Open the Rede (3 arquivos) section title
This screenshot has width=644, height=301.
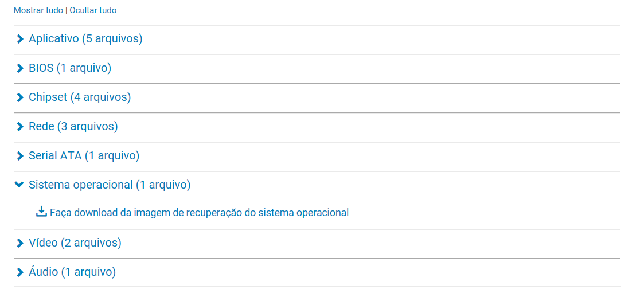[73, 127]
